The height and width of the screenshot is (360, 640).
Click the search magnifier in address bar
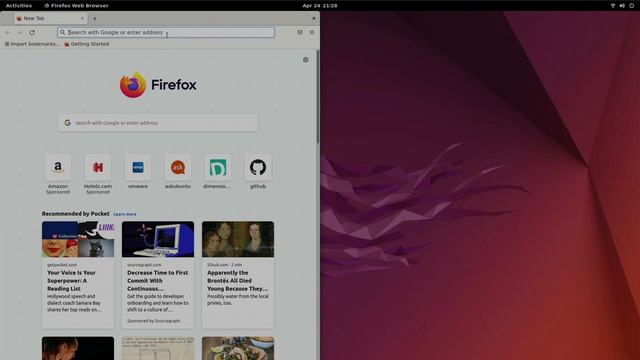pyautogui.click(x=62, y=32)
